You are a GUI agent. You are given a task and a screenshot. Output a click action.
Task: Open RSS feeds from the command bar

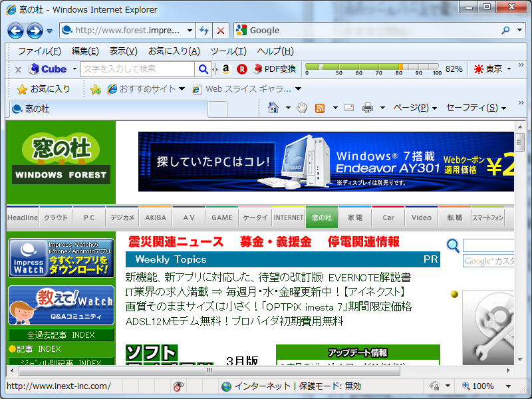pos(320,106)
